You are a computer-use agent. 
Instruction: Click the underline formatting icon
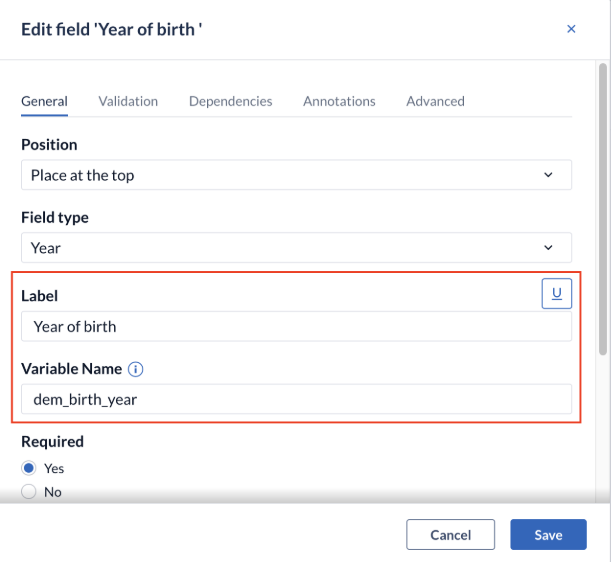pos(556,293)
